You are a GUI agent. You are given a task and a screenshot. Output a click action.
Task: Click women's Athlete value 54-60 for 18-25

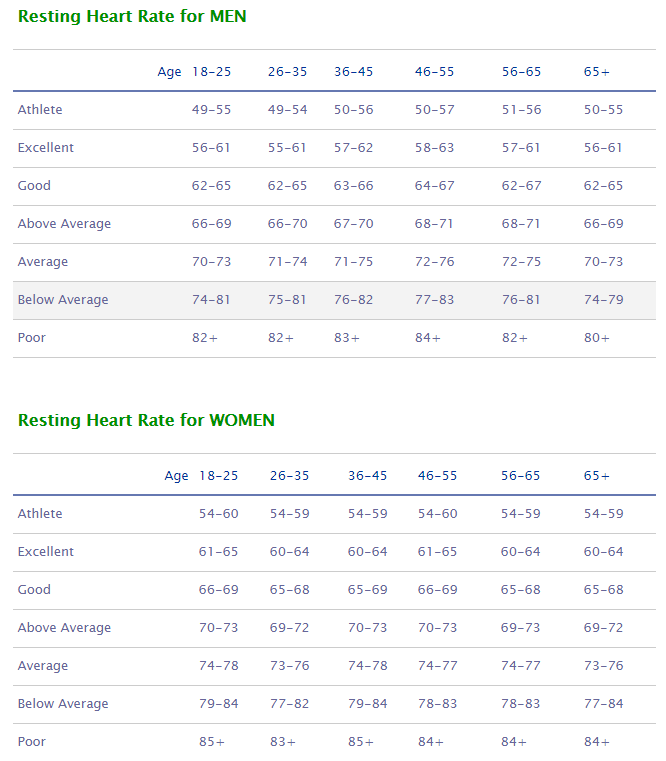(x=218, y=513)
